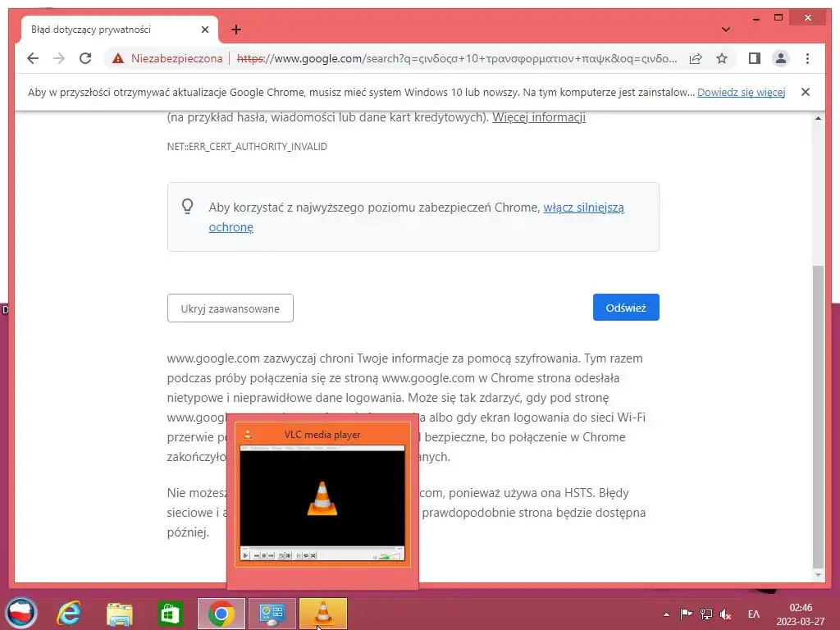Click the page vertical scrollbar thumb

[x=818, y=416]
